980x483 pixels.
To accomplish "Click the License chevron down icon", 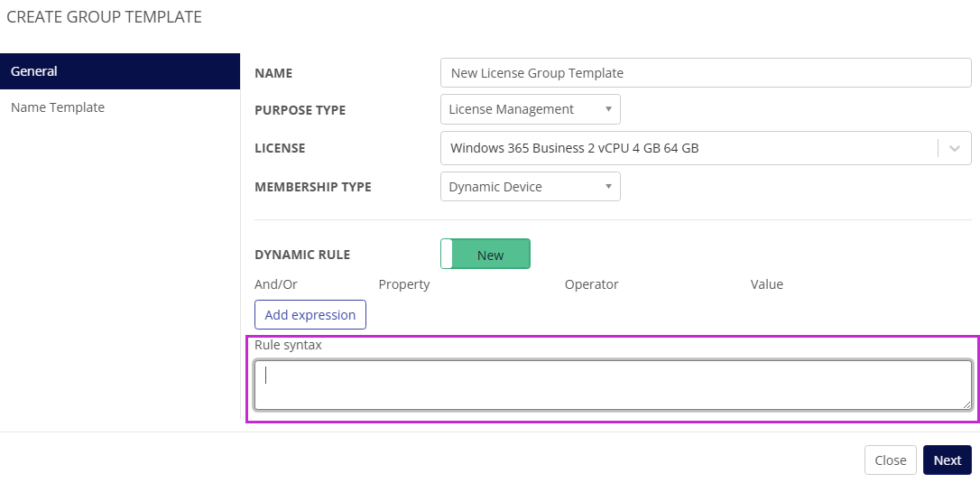I will click(x=955, y=148).
